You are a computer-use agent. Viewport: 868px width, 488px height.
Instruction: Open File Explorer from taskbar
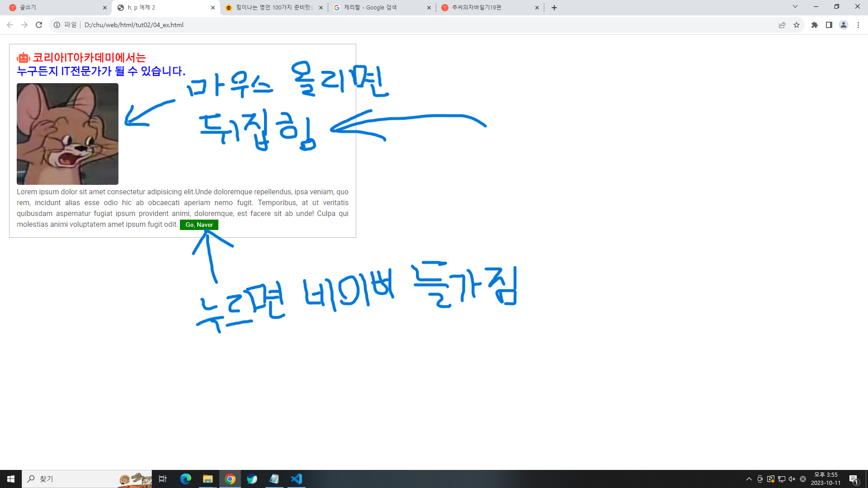click(x=208, y=479)
